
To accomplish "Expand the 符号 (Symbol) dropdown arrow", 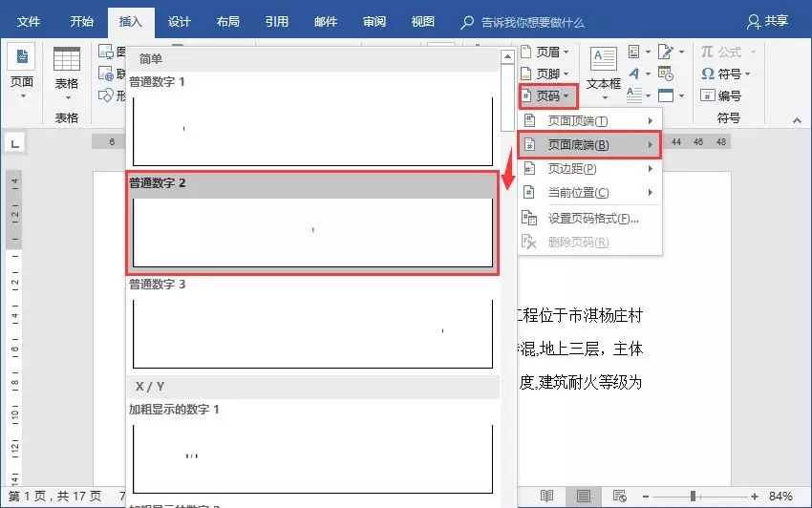I will pos(747,74).
